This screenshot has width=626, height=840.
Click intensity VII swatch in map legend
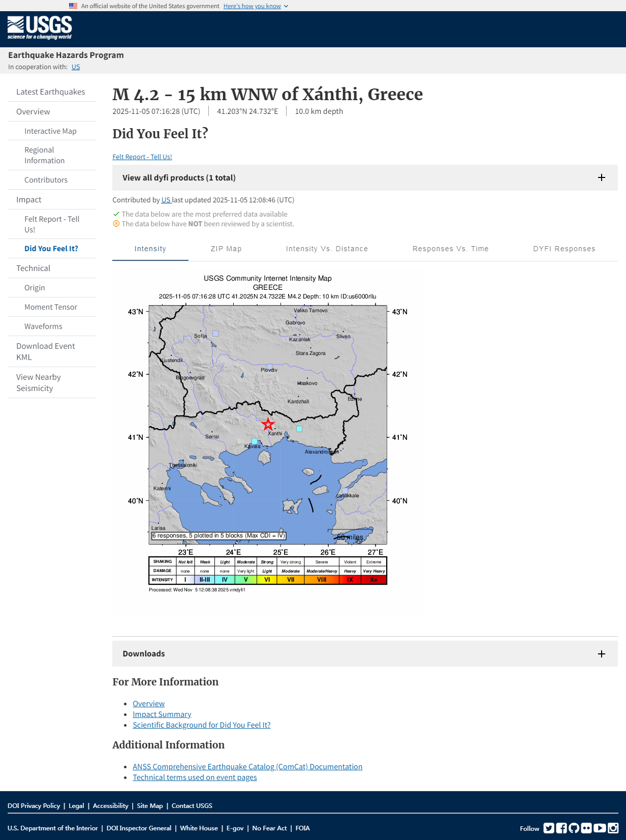coord(291,580)
